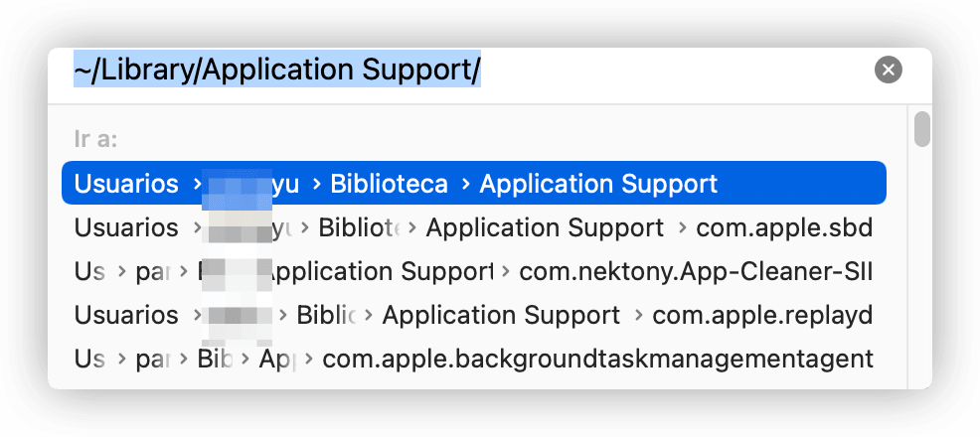Click the ~/Library/Application Support/ path field
Viewport: 980px width, 437px height.
pos(277,70)
